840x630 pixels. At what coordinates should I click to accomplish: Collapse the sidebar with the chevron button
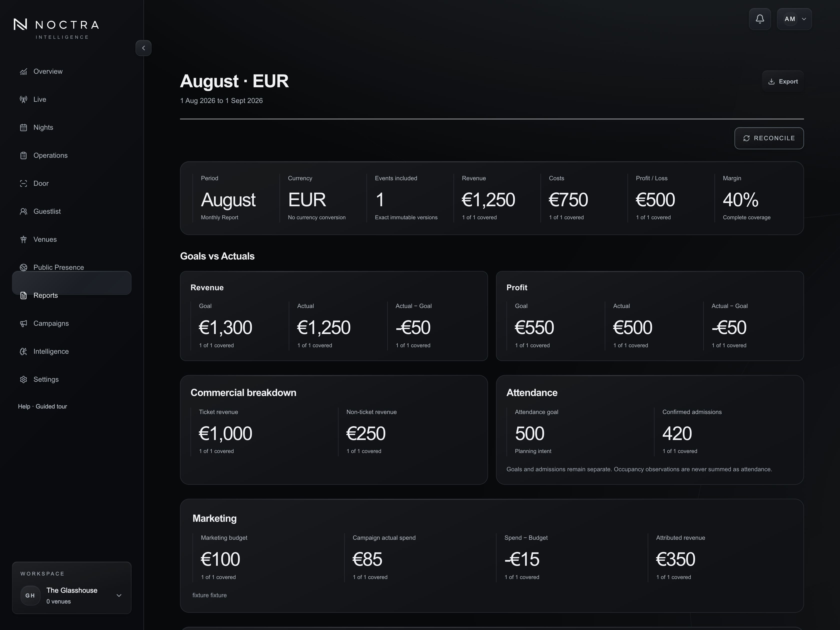tap(143, 48)
